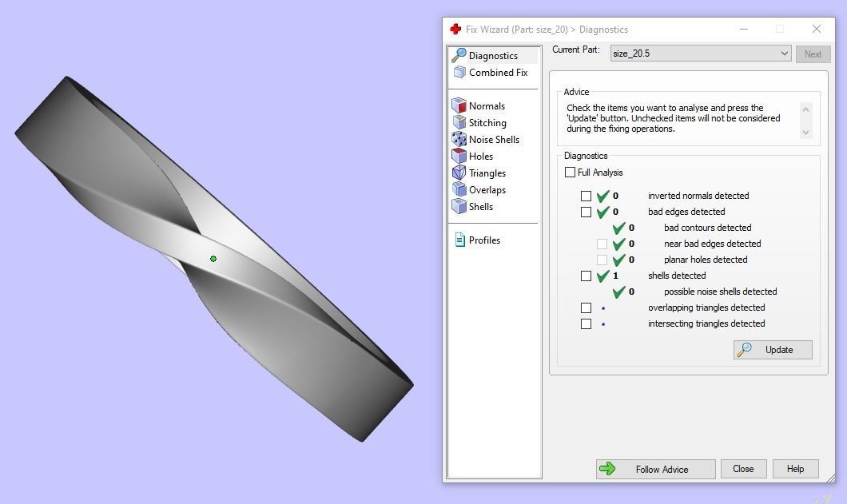847x504 pixels.
Task: Click Follow Advice button text
Action: click(x=662, y=470)
